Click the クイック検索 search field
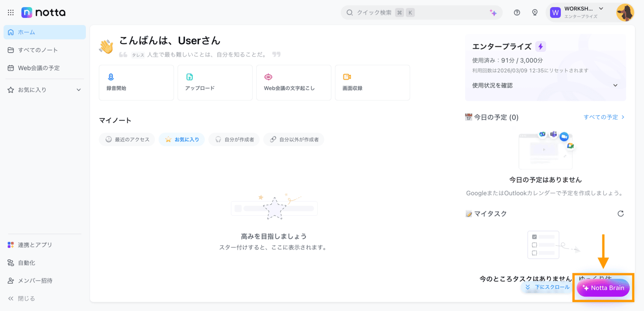 [421, 13]
